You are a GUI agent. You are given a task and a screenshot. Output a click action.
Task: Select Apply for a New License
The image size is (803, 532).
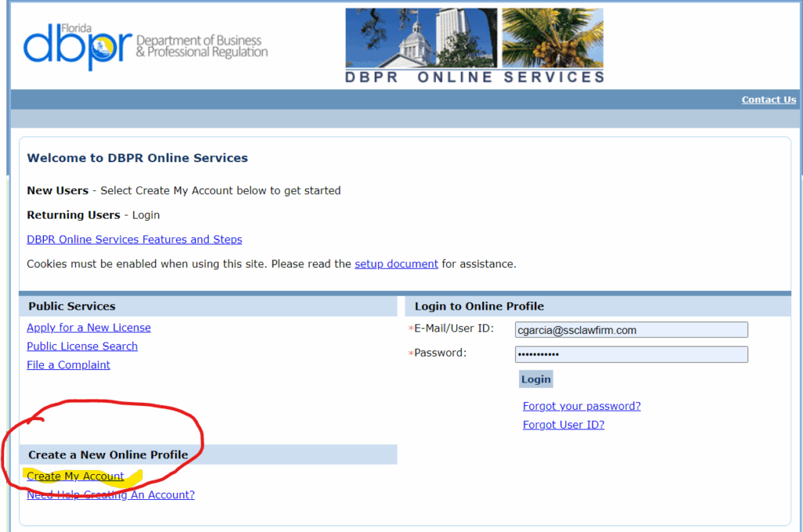pos(89,328)
